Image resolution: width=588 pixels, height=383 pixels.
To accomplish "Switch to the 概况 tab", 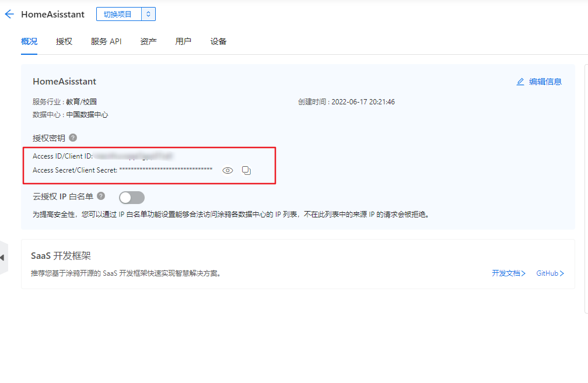I will [x=29, y=41].
